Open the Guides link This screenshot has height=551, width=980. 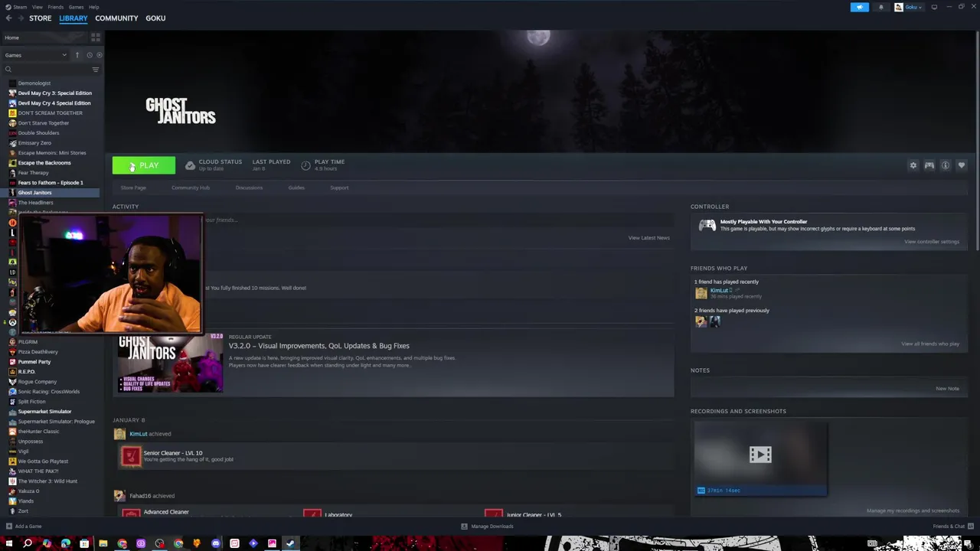tap(296, 187)
